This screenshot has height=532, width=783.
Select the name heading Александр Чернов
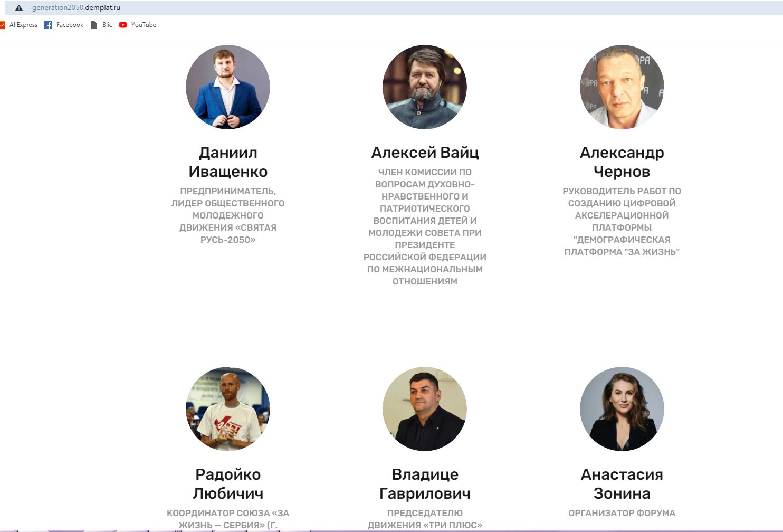coord(622,162)
